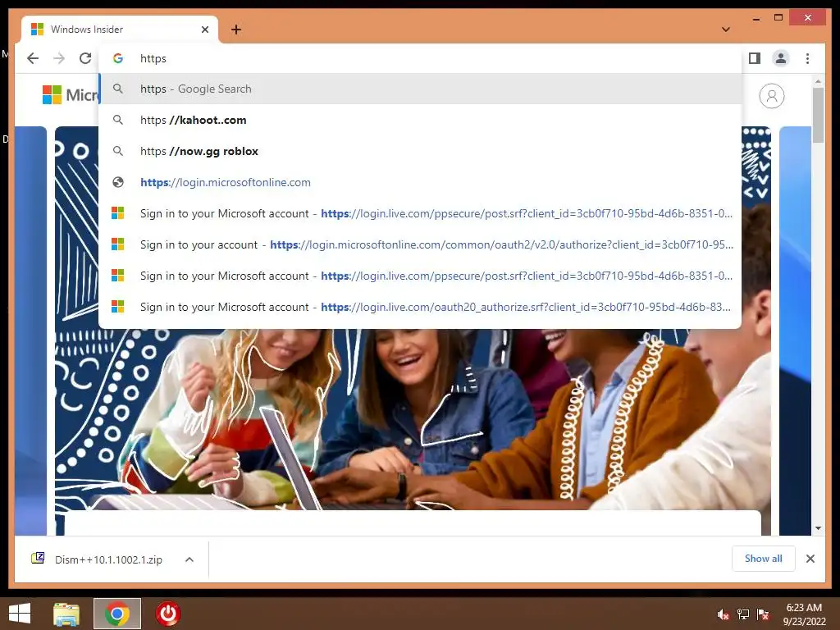The height and width of the screenshot is (630, 840).
Task: Open a new tab with the plus button
Action: tap(236, 30)
